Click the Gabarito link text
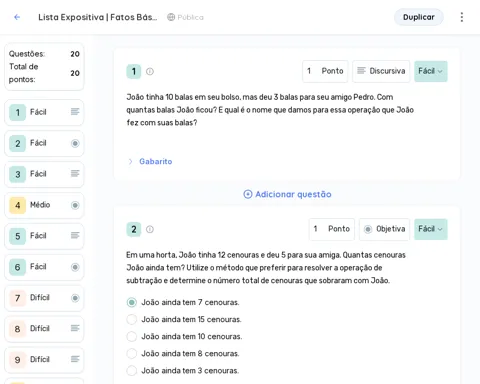This screenshot has height=384, width=480. point(156,161)
